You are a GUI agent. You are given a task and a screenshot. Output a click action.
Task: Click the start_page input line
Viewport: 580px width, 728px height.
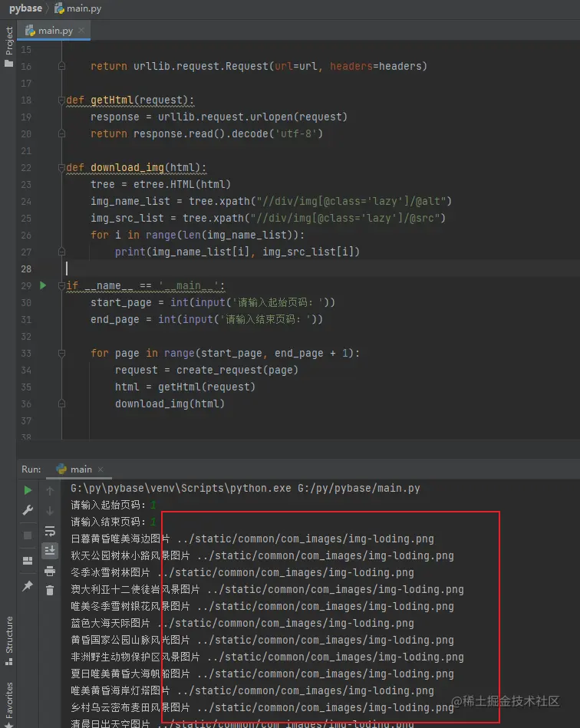[x=213, y=302]
